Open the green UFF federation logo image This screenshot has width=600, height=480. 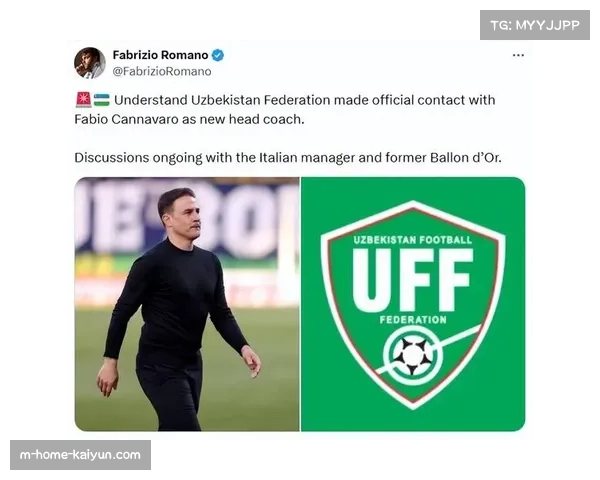coord(413,304)
